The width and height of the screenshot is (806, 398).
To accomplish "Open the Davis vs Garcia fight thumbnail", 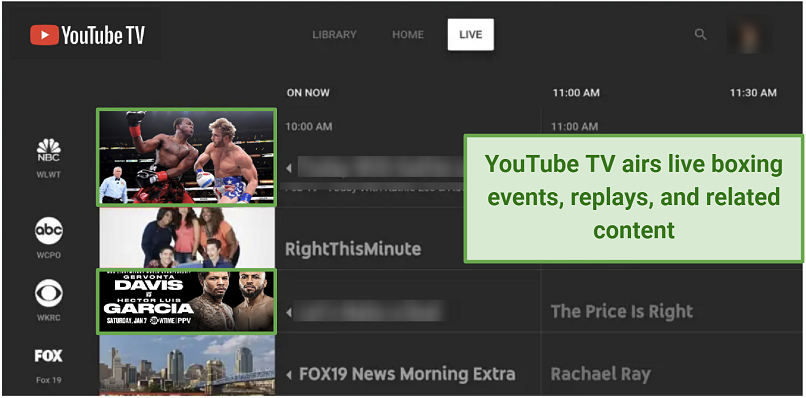I will (187, 301).
